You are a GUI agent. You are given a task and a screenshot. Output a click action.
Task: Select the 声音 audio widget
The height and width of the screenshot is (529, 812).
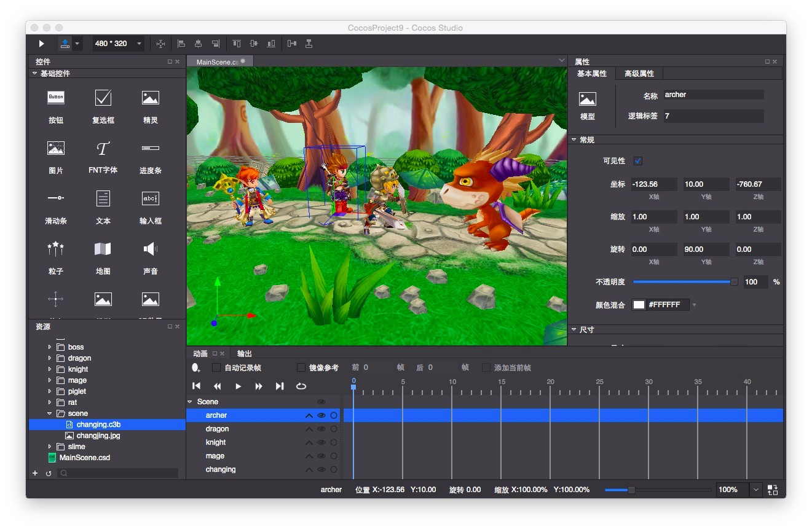(x=151, y=257)
